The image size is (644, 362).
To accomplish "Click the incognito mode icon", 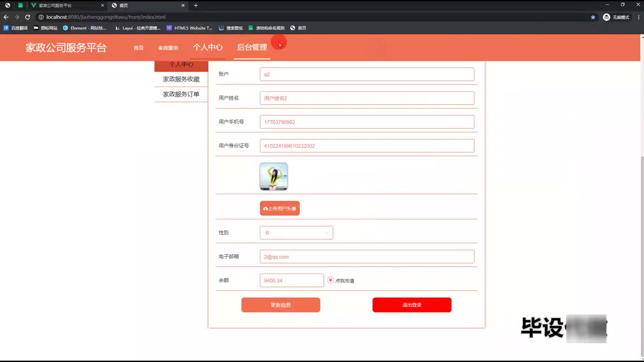I will tap(606, 17).
